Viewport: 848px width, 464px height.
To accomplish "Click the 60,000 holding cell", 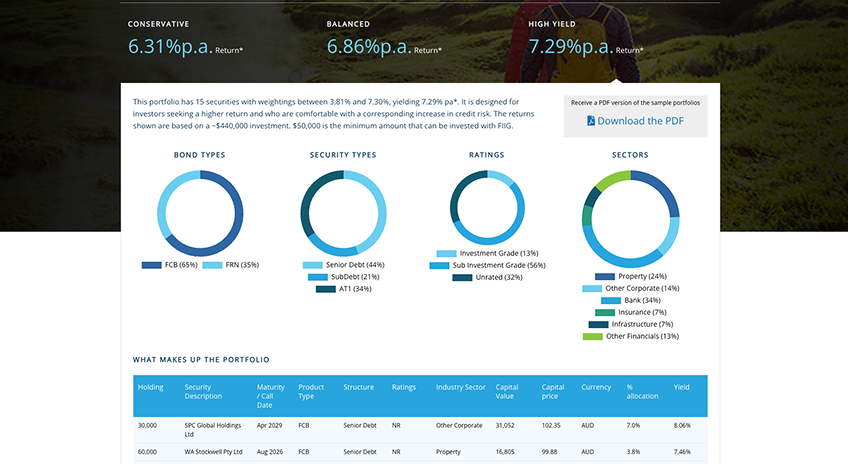I will (147, 452).
